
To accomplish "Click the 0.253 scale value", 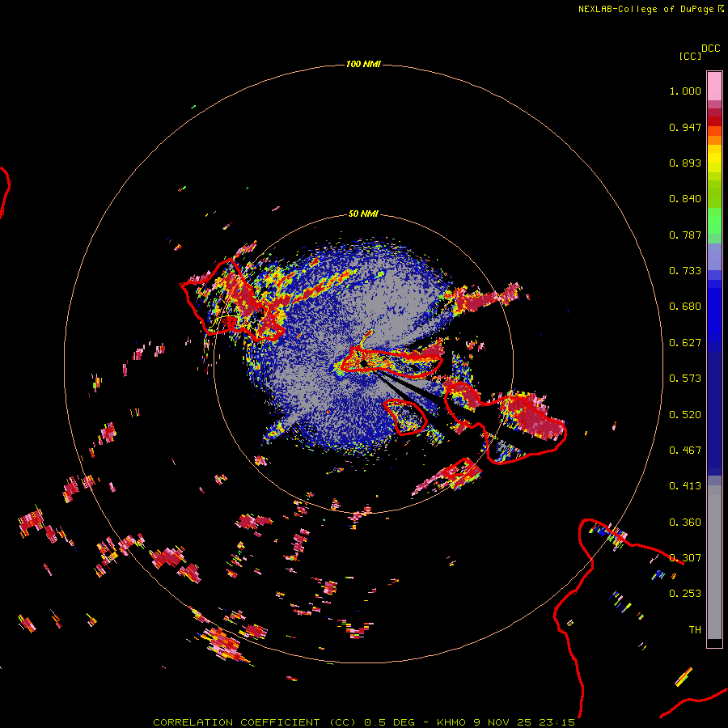I will click(685, 594).
